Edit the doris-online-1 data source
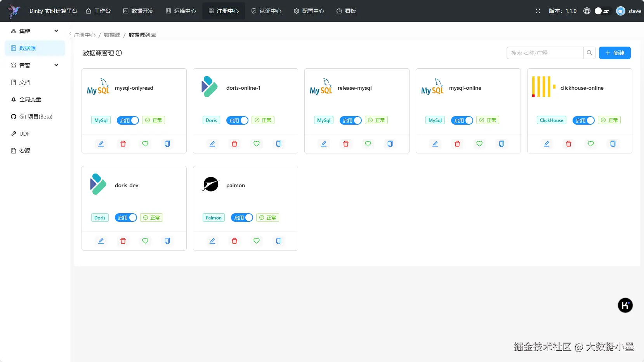The width and height of the screenshot is (644, 362). (x=212, y=144)
